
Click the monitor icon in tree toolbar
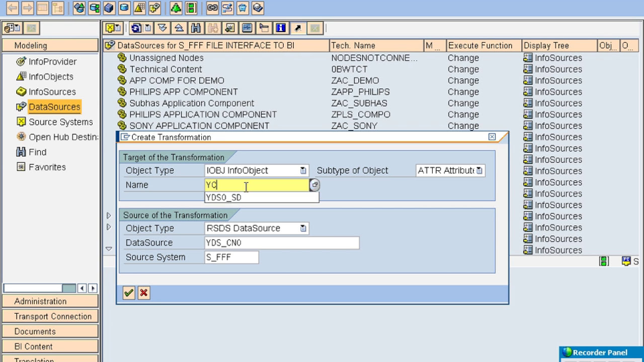click(x=247, y=28)
